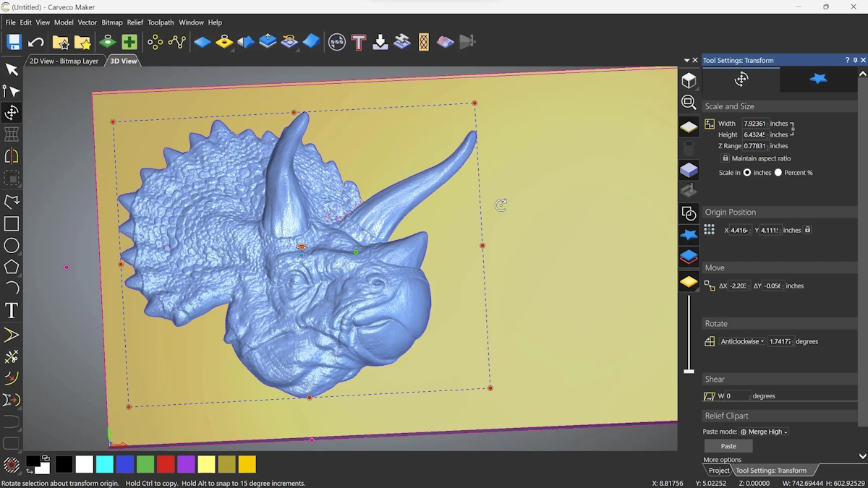The width and height of the screenshot is (868, 488).
Task: Click the Save icon in the toolbar
Action: coord(14,43)
